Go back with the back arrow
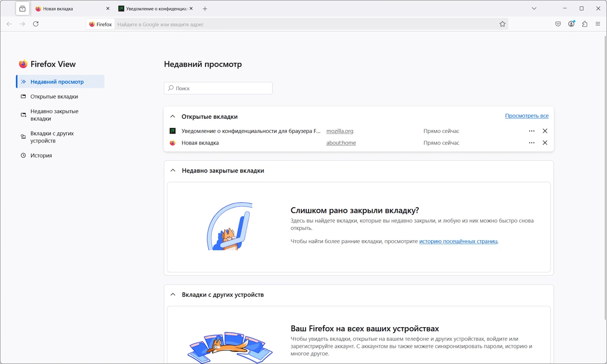 [x=9, y=24]
